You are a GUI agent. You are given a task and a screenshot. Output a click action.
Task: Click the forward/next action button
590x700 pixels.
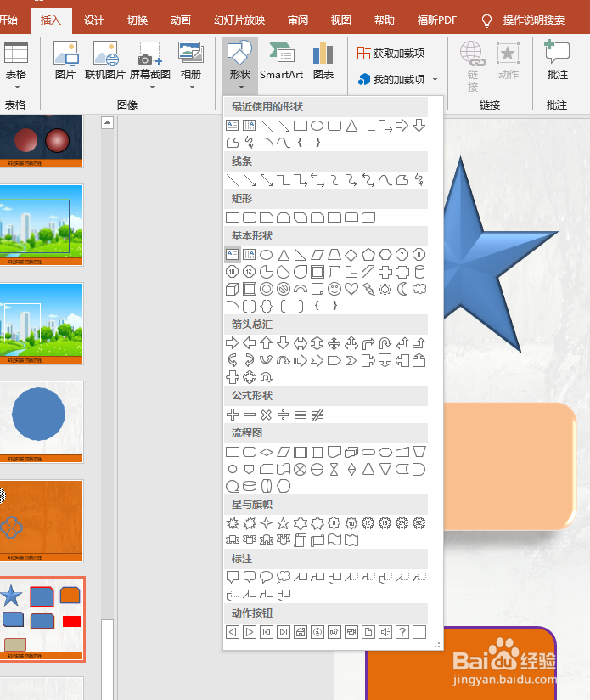click(x=250, y=632)
